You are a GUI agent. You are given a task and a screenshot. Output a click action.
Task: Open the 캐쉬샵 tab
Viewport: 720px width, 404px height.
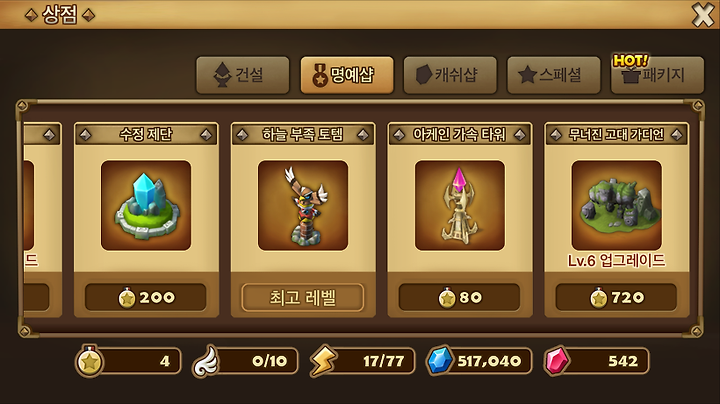click(450, 75)
